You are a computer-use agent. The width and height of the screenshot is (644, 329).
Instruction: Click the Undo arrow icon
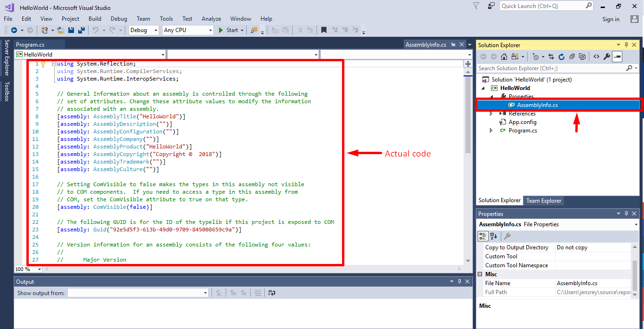[x=96, y=30]
